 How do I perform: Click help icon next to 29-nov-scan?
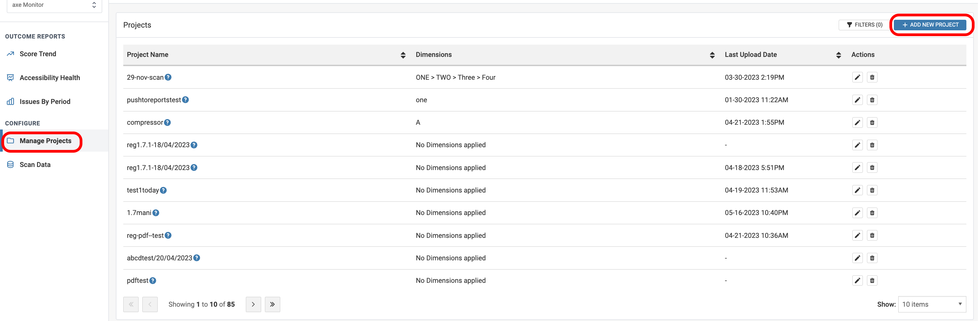[x=168, y=77]
